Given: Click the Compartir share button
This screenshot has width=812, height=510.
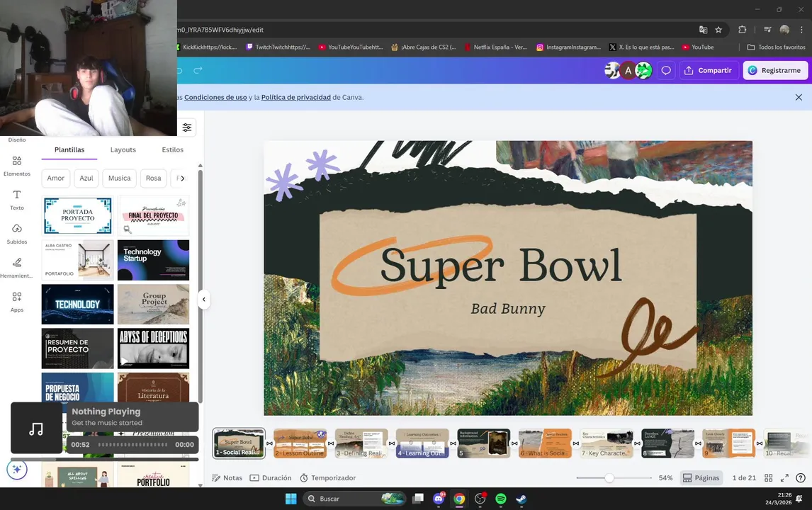Looking at the screenshot, I should point(709,70).
